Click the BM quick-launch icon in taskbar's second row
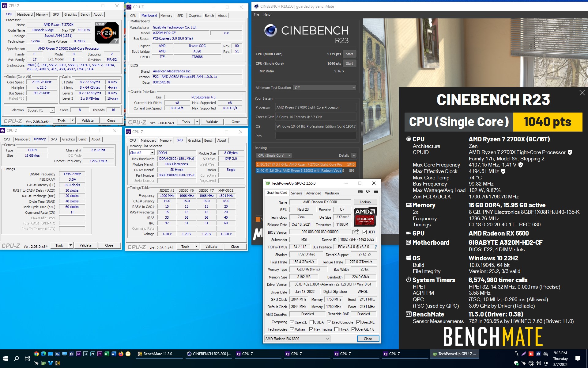This screenshot has width=588, height=368. pos(57,363)
